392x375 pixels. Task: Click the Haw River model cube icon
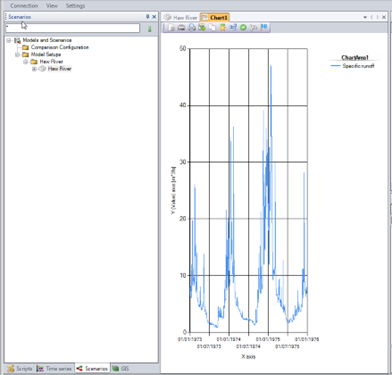pos(42,69)
